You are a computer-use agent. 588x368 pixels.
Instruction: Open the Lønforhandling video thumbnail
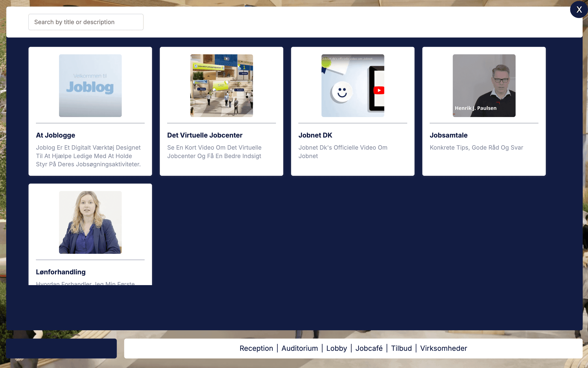click(90, 222)
